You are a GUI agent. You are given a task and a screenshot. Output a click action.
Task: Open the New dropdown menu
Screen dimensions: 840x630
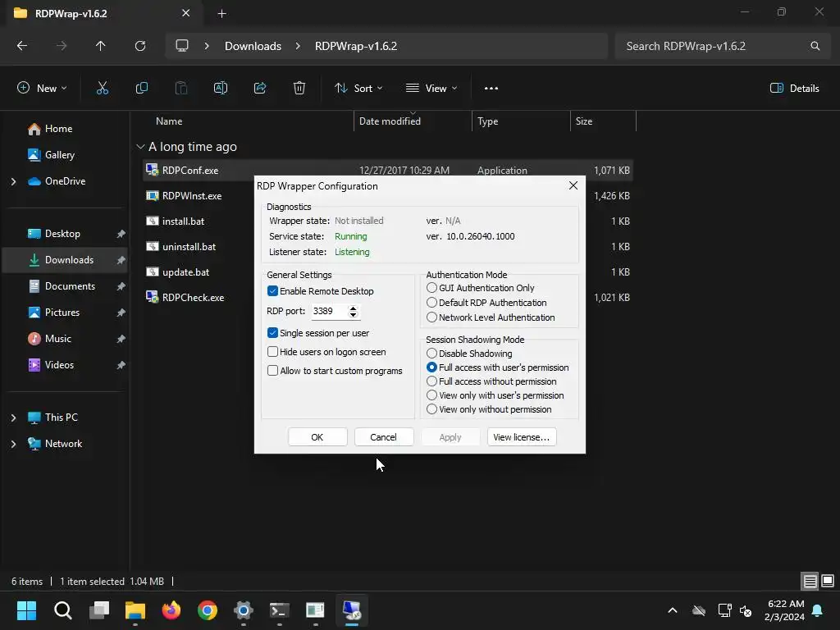(43, 89)
